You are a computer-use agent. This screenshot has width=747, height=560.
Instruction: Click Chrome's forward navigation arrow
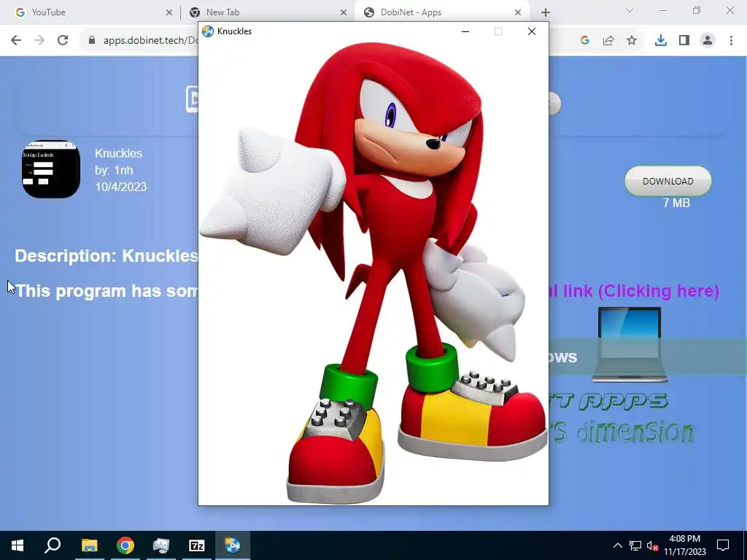(39, 41)
